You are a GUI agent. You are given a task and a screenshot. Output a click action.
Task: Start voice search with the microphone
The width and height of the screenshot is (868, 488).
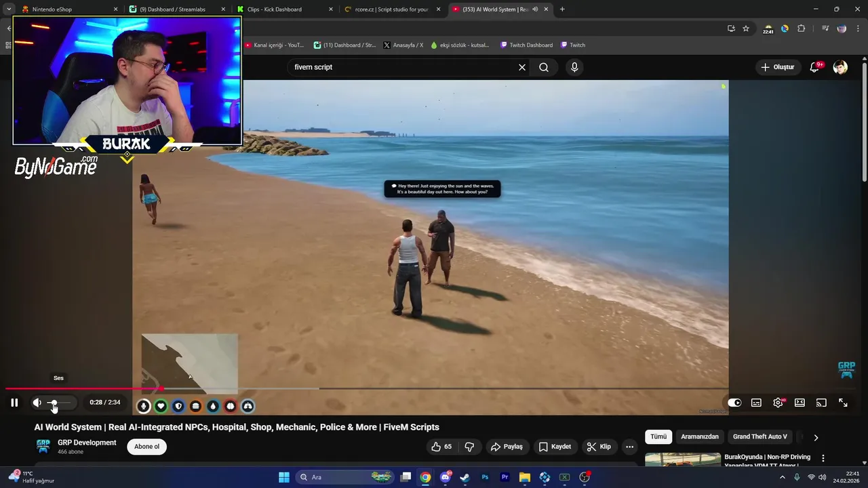[574, 67]
